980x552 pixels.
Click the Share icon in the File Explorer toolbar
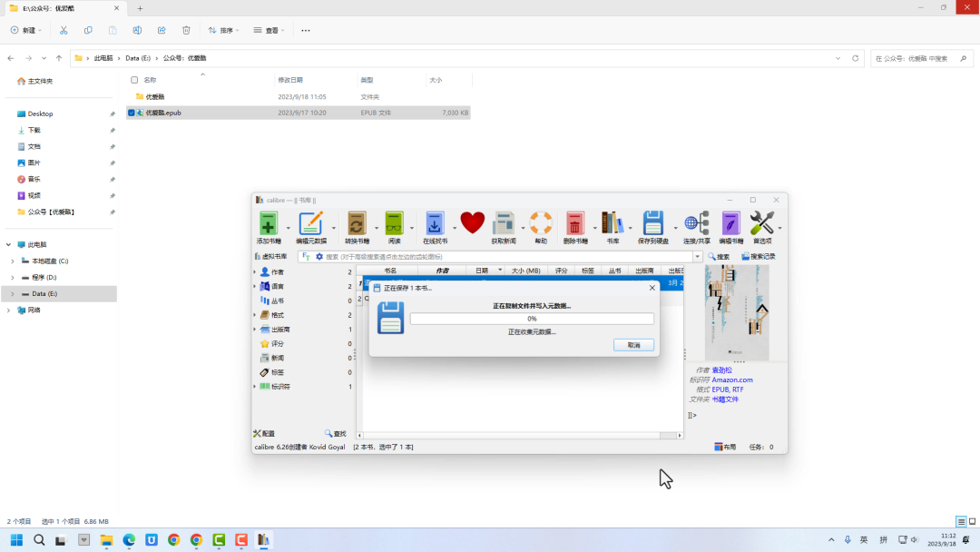[x=162, y=30]
